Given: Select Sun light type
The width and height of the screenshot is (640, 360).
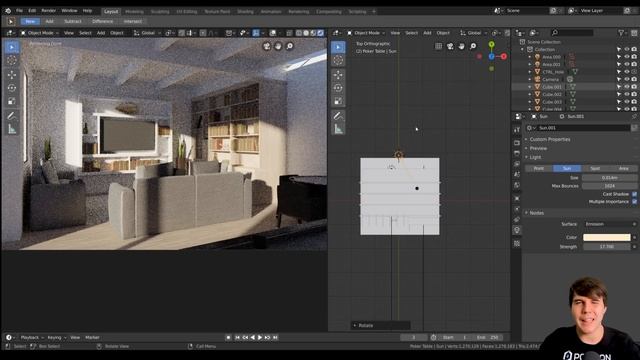Looking at the screenshot, I should (x=567, y=168).
